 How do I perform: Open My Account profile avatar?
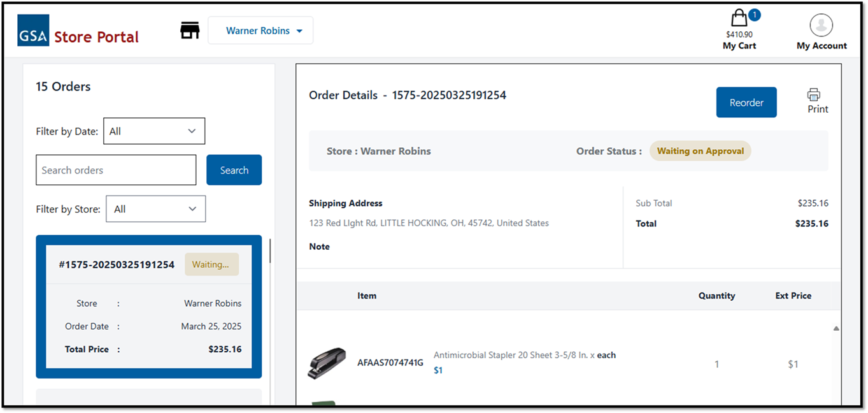click(x=821, y=25)
